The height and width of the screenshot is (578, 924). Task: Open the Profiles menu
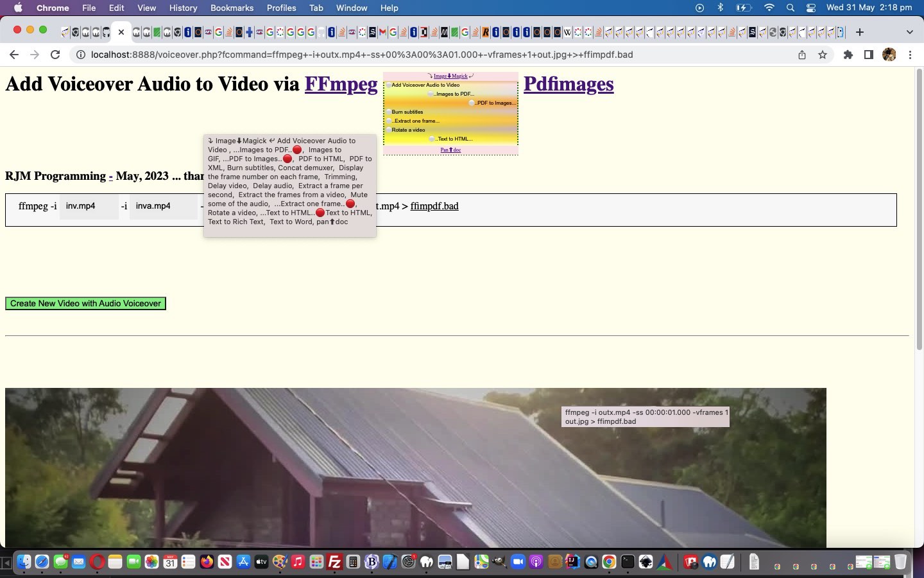[x=281, y=8]
